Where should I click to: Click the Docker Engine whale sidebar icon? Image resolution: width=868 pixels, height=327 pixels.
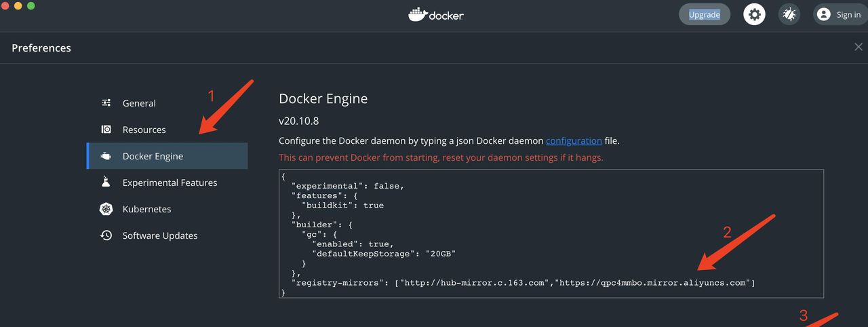tap(106, 156)
